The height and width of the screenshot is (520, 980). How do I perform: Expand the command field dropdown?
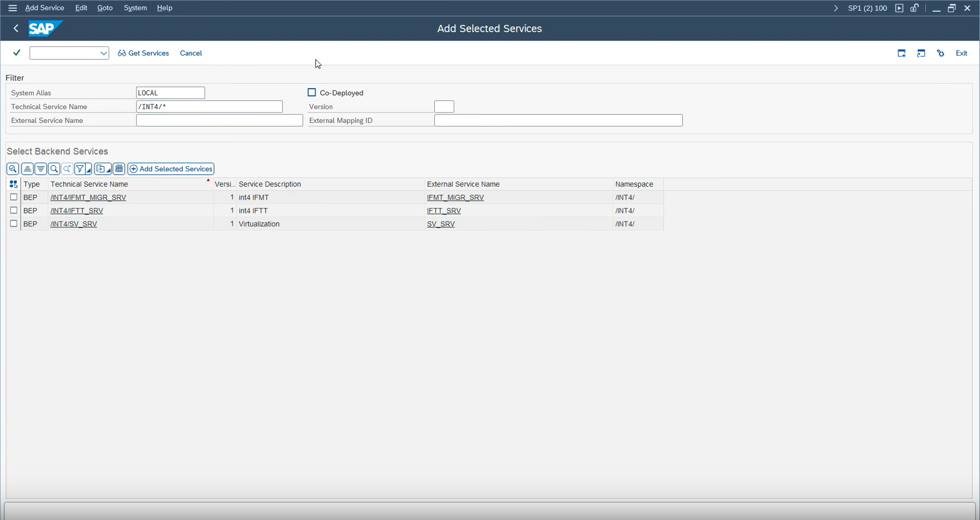pos(104,53)
